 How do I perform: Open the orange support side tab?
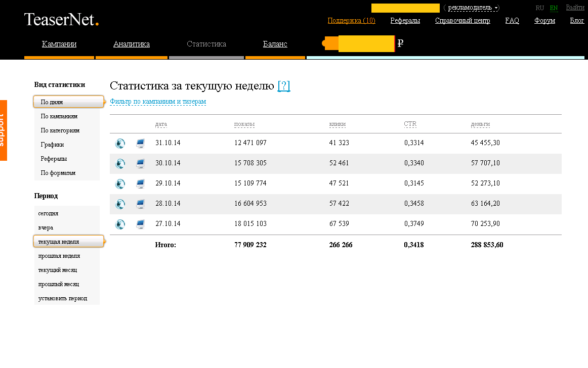click(x=3, y=130)
